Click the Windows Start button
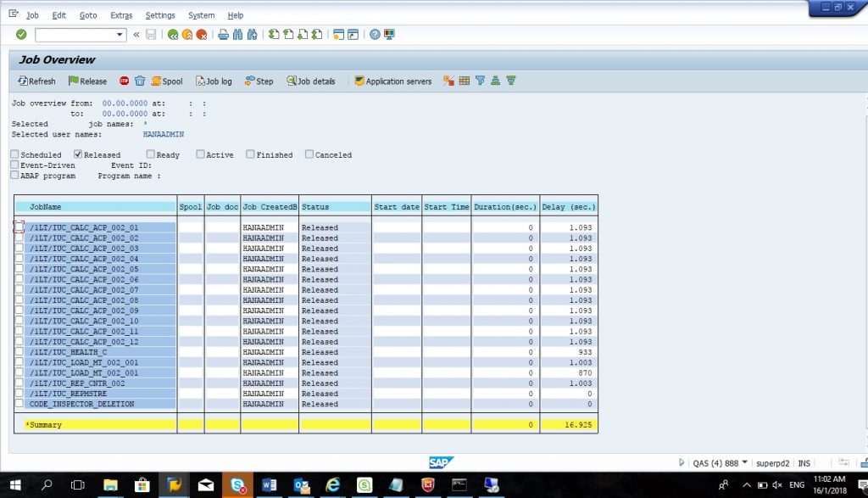This screenshot has height=498, width=868. click(x=15, y=485)
